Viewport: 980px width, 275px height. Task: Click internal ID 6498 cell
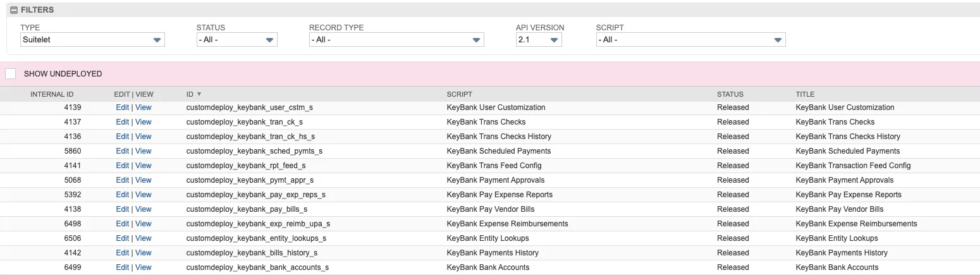[73, 224]
